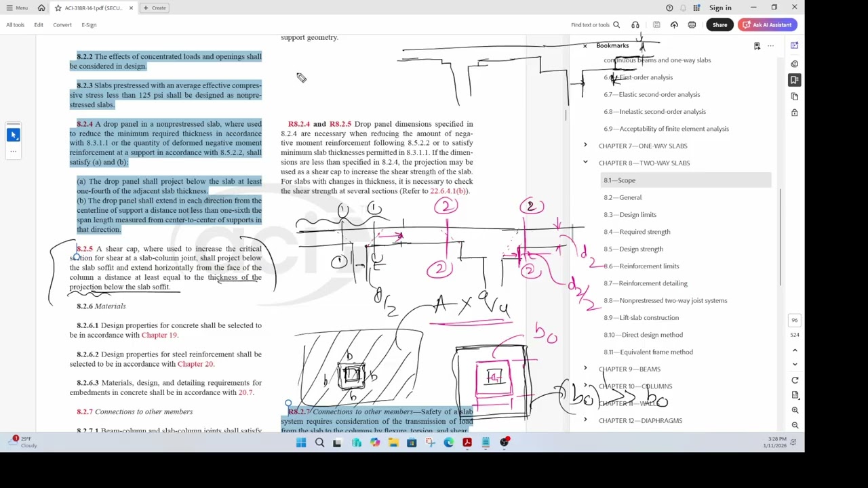
Task: Click the Chapter 20 link in section 8.2.6.2
Action: pos(195,364)
